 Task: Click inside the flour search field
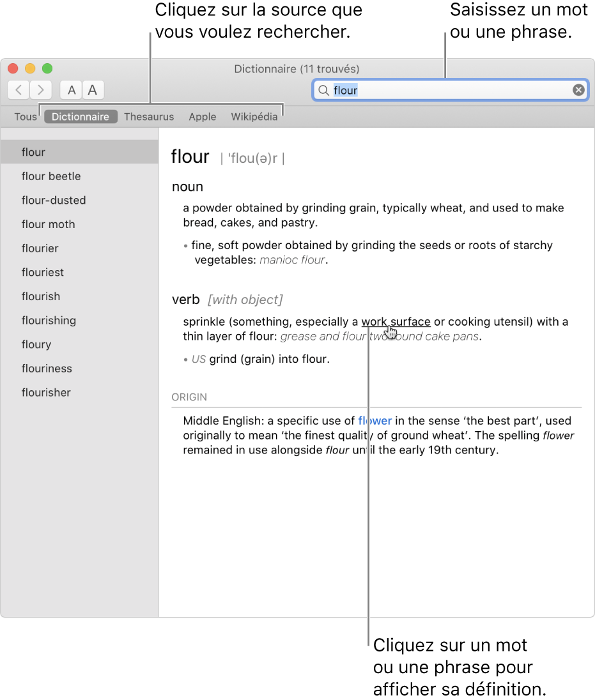click(447, 90)
